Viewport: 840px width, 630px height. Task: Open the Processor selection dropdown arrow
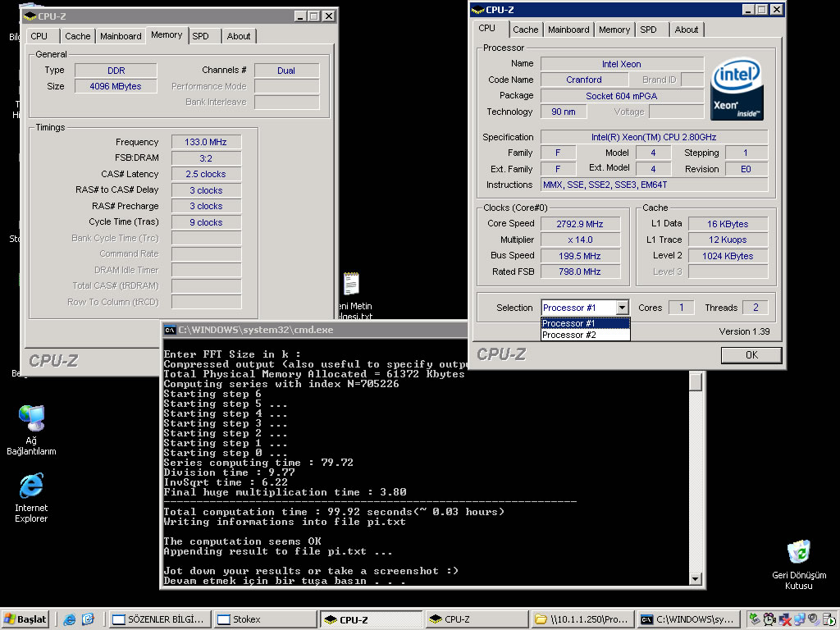(622, 308)
